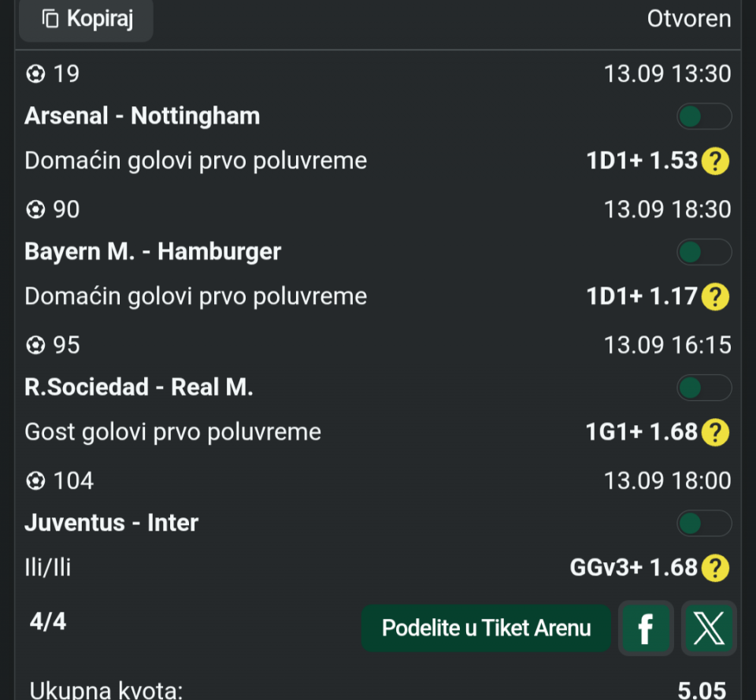Click the 4/4 selections counter
The height and width of the screenshot is (700, 756).
[x=48, y=621]
